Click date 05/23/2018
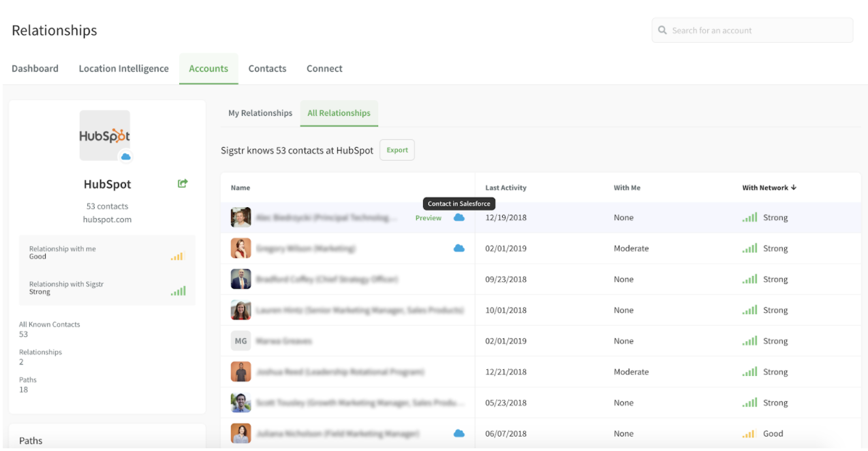 pos(506,403)
